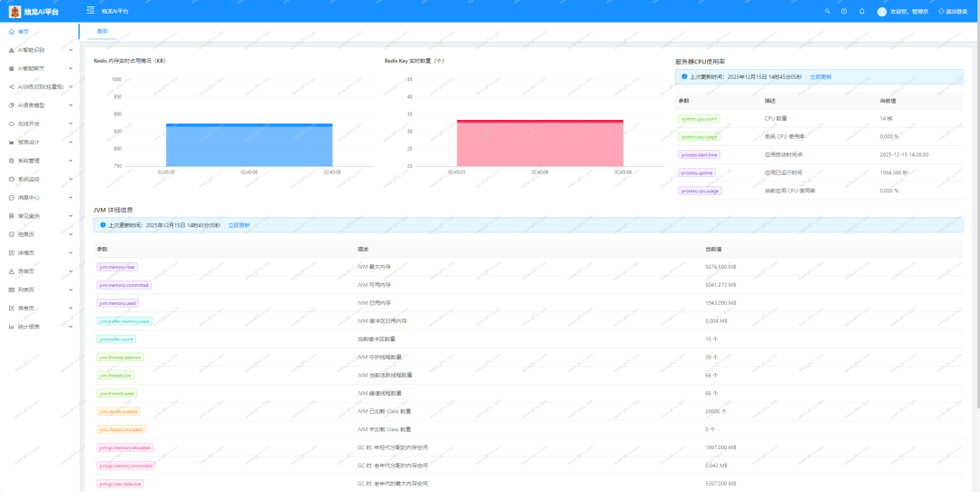The height and width of the screenshot is (492, 980).
Task: Click 立即更新 in the server CPU panel
Action: 820,77
